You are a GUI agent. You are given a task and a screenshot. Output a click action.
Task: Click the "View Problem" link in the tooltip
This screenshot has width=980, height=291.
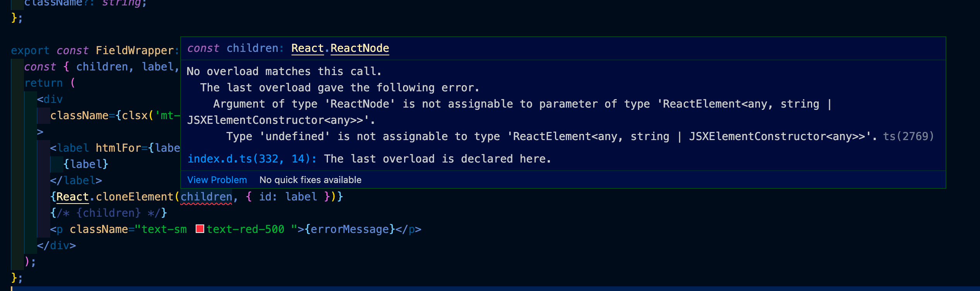pyautogui.click(x=217, y=180)
